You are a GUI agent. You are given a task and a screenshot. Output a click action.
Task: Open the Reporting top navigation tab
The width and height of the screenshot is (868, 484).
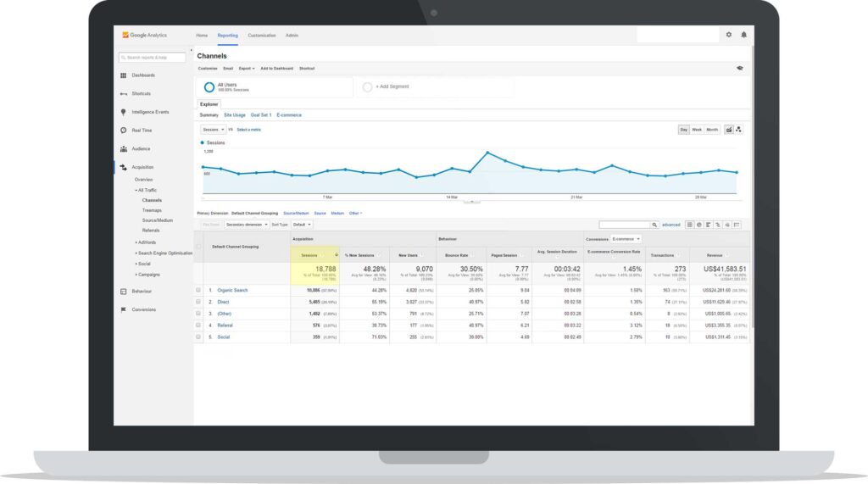coord(227,36)
